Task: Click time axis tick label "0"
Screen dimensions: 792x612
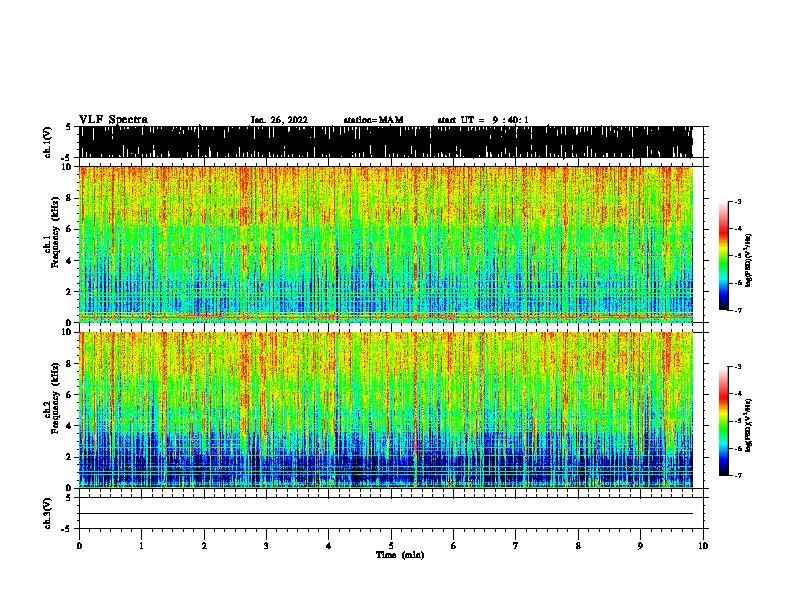Action: point(79,546)
